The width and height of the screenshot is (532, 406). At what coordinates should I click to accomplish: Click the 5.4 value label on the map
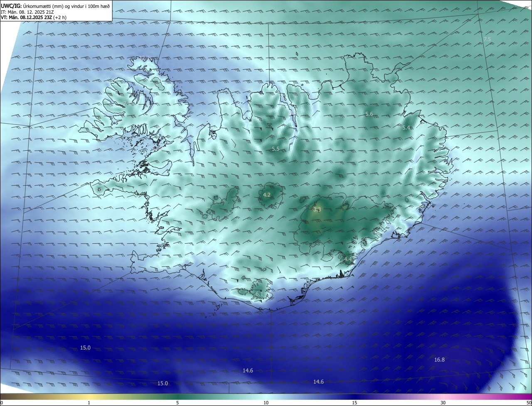[x=406, y=127]
